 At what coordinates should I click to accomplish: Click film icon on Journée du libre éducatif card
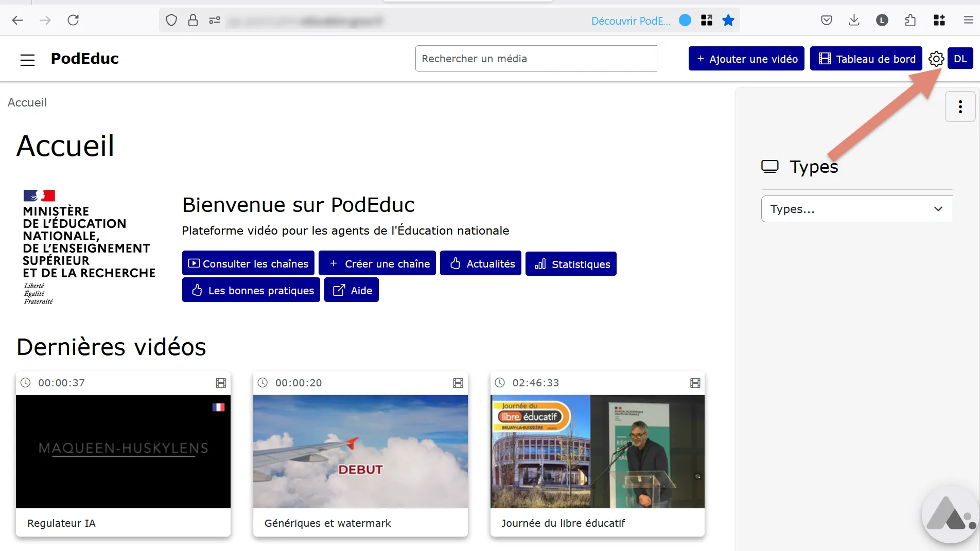695,383
